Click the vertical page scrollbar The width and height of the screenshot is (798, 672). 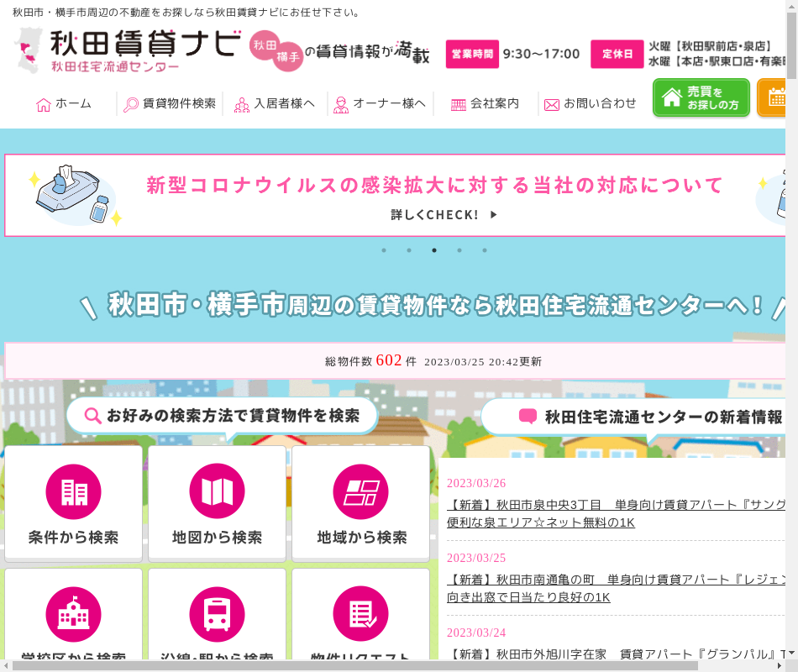coord(791,336)
